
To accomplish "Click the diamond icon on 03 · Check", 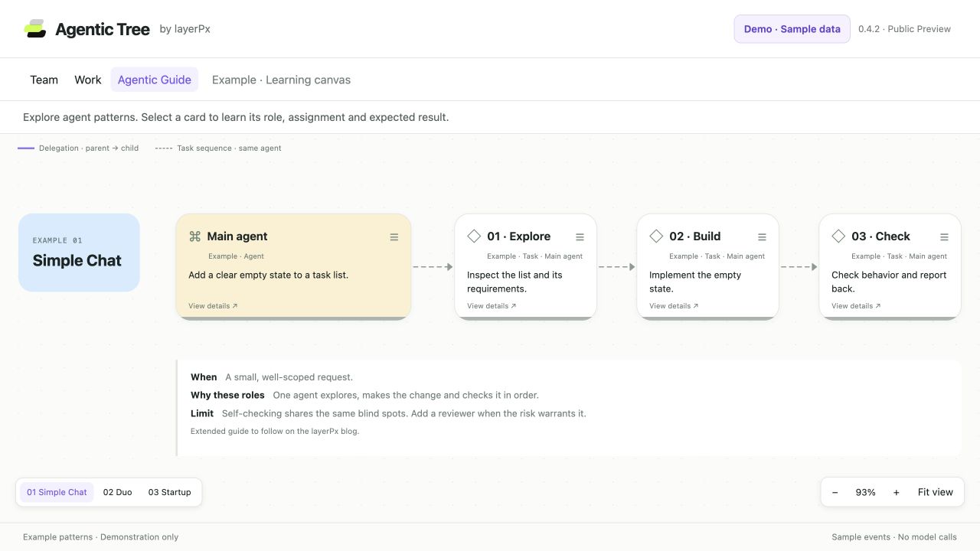I will click(838, 236).
